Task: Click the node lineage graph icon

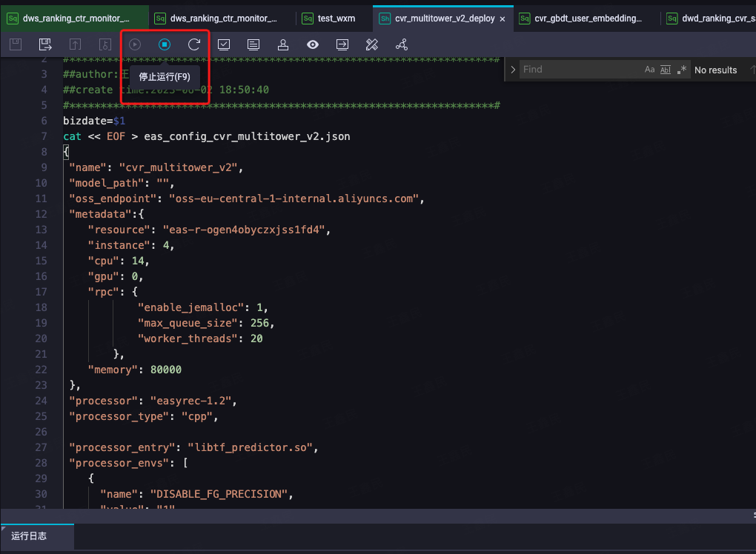Action: coord(402,44)
